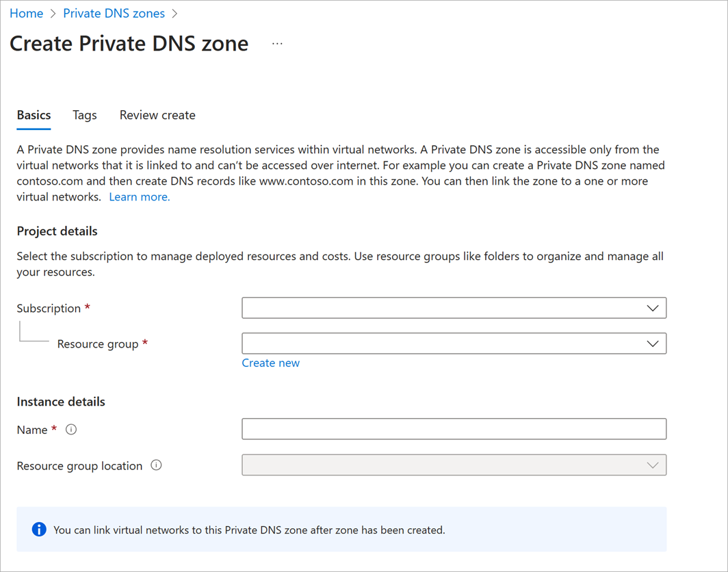728x572 pixels.
Task: Click the blue info icon in the banner
Action: (x=39, y=530)
